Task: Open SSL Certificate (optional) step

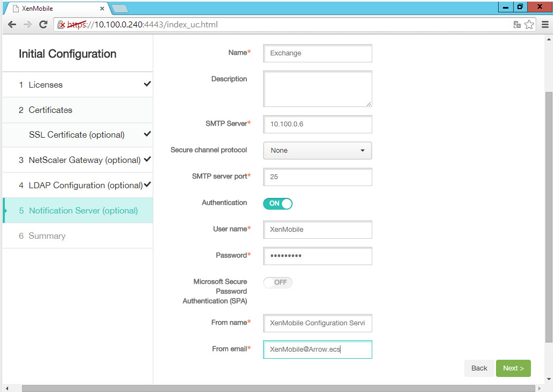Action: [77, 135]
